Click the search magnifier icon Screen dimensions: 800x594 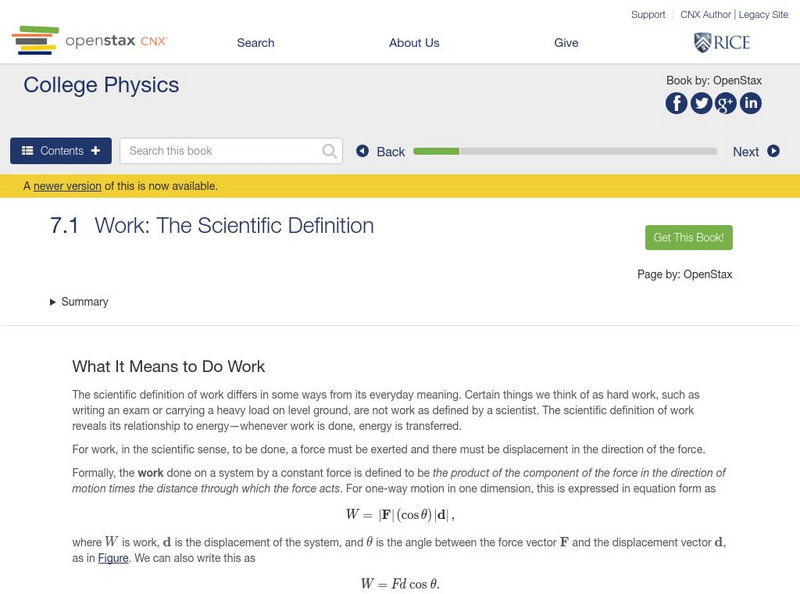click(x=330, y=151)
